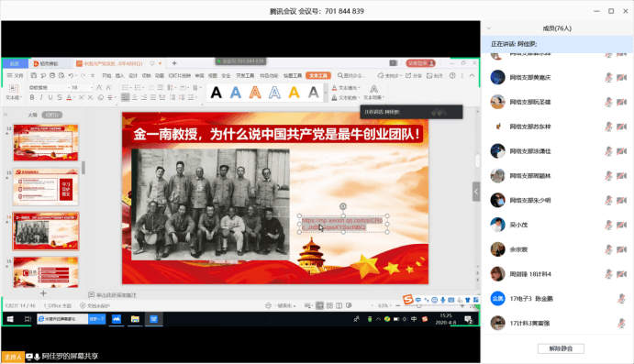The height and width of the screenshot is (364, 634).
Task: Choose the orange outlined A text style
Action: click(255, 93)
